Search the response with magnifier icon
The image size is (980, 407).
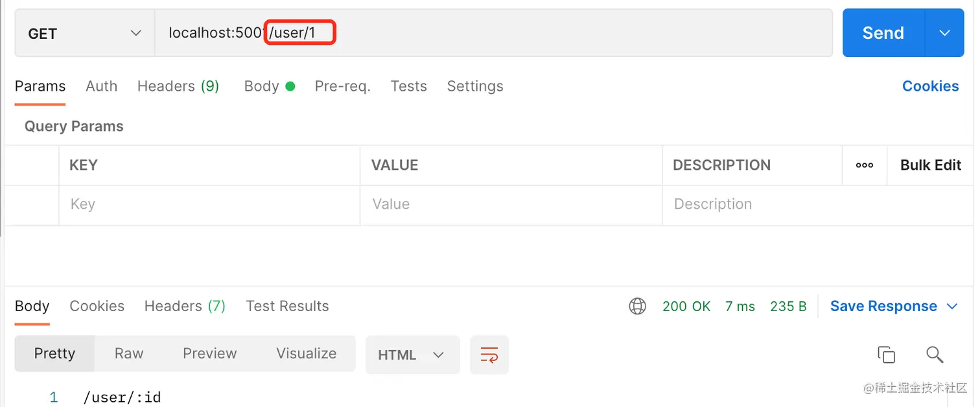[x=934, y=355]
